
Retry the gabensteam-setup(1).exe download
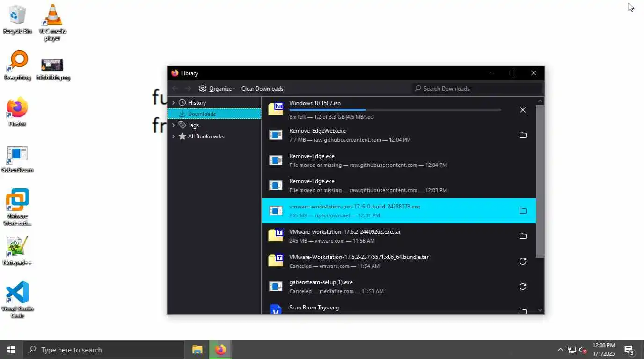pos(523,287)
